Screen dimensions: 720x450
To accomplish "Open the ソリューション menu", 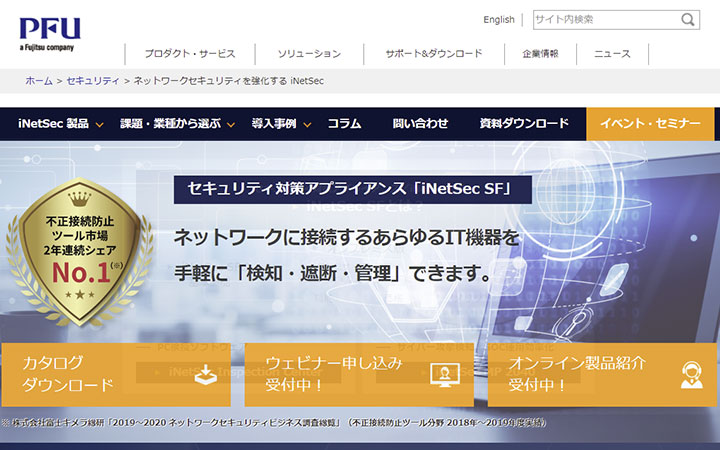I will 309,54.
